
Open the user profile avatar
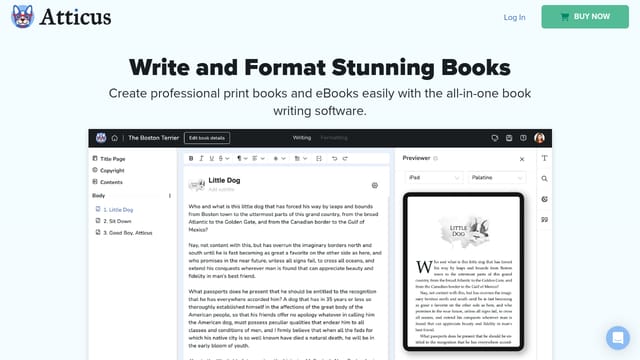click(x=539, y=138)
